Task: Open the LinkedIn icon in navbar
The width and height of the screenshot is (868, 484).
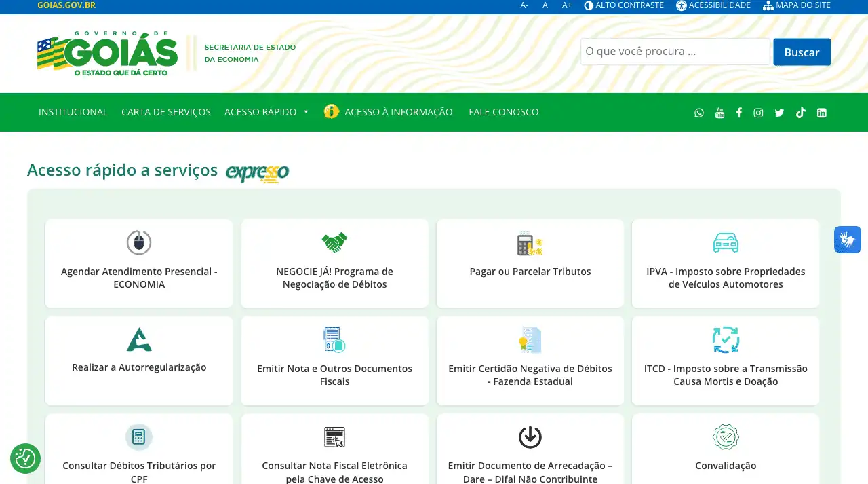Action: 821,113
